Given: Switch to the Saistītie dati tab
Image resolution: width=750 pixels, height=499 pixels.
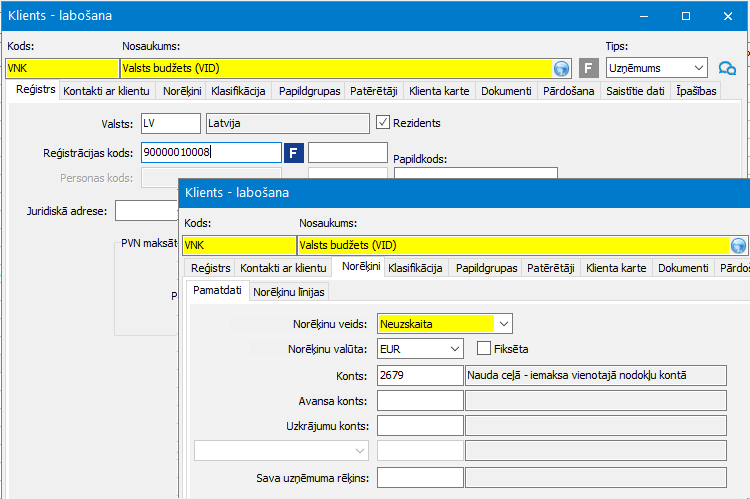Looking at the screenshot, I should click(634, 91).
